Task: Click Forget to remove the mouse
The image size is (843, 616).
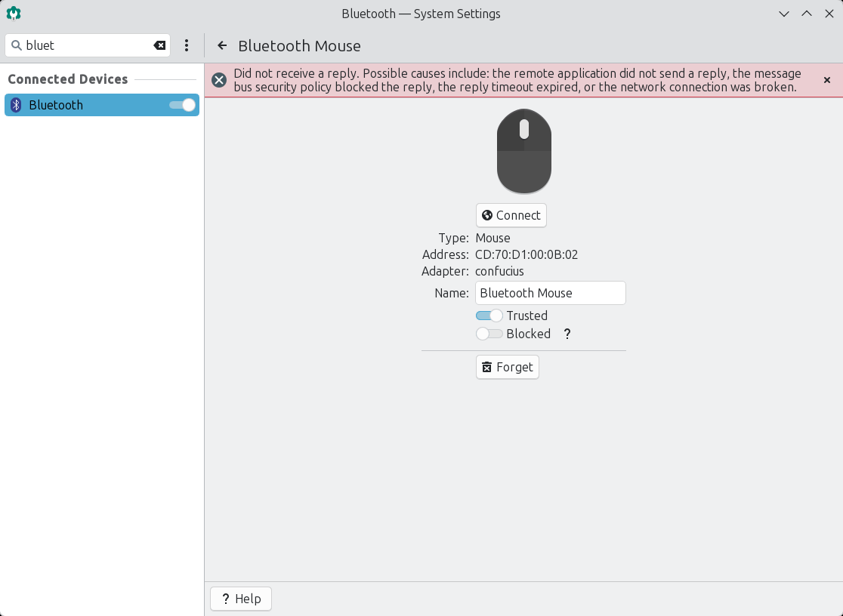Action: coord(507,367)
